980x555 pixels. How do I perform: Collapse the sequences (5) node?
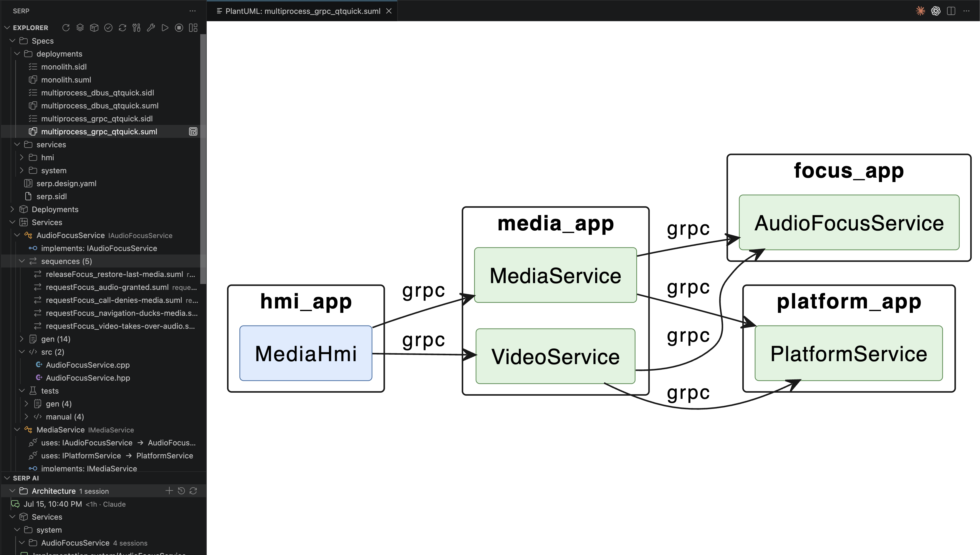tap(22, 261)
